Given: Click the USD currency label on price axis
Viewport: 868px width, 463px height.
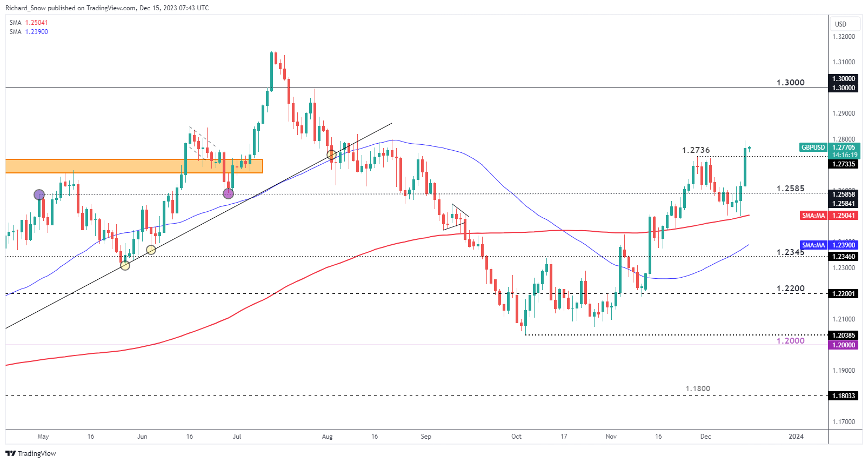Looking at the screenshot, I should click(x=840, y=24).
